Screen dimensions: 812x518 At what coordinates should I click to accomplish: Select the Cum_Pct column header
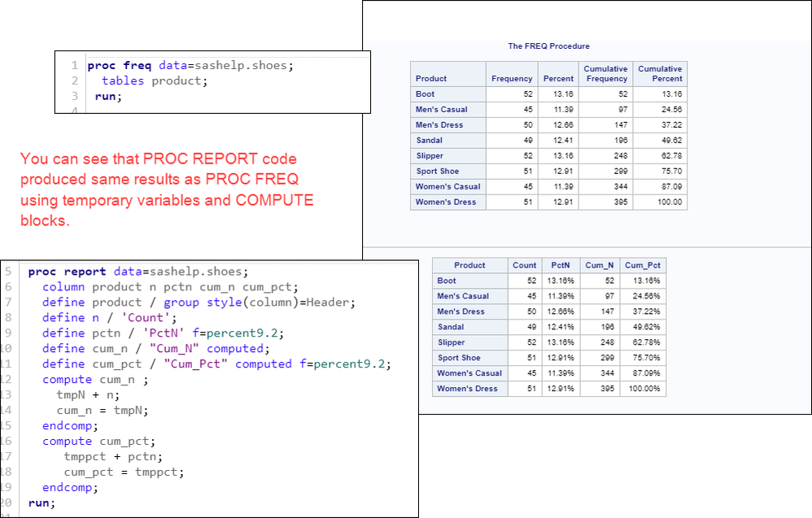640,264
